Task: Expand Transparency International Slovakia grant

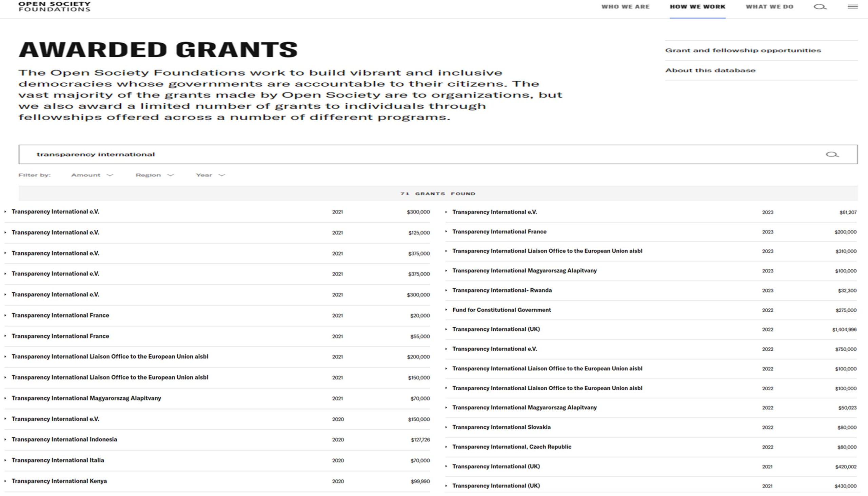Action: coord(651,427)
